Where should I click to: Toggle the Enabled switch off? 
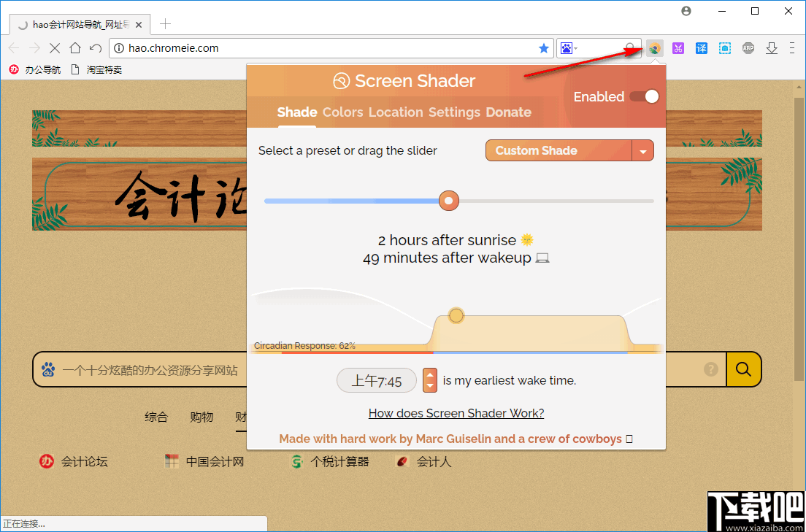point(645,96)
